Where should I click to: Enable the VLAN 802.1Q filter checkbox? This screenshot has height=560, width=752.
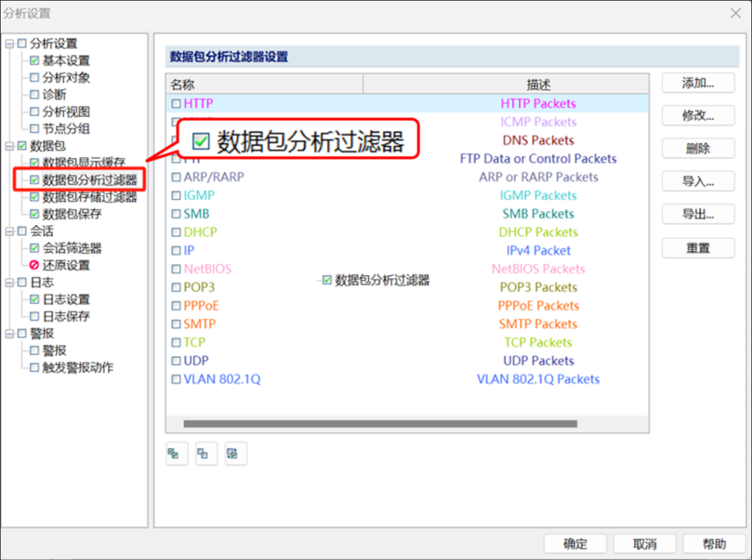click(175, 379)
